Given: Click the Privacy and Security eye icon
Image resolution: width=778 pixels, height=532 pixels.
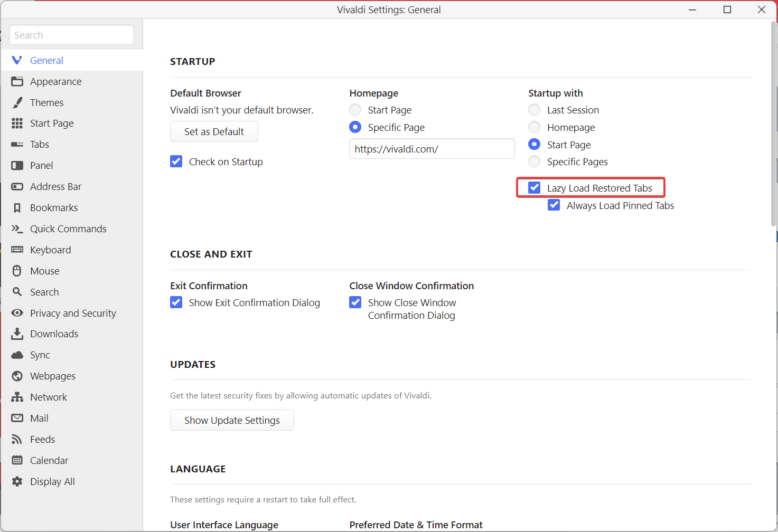Looking at the screenshot, I should pyautogui.click(x=17, y=313).
